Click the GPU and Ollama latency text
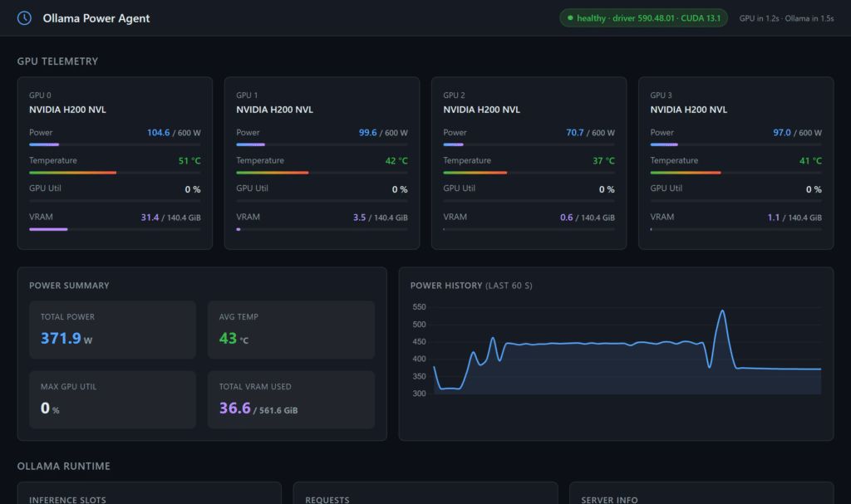Screen dimensions: 851x504 pyautogui.click(x=786, y=18)
